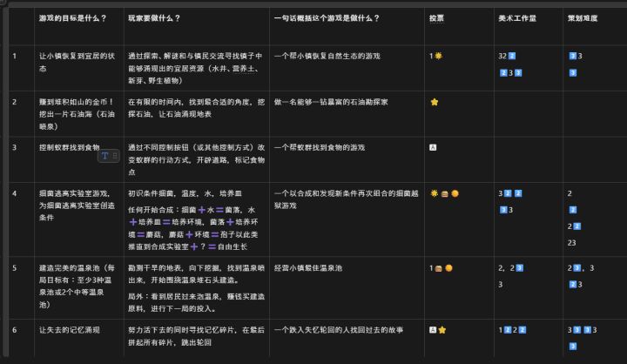
Task: Click the lone blue 2 emoji under 2 in row 4 策划难度
Action: pyautogui.click(x=573, y=210)
